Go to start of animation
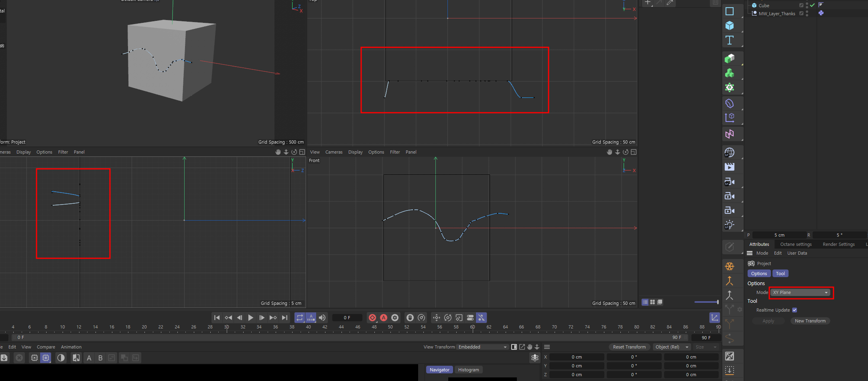The height and width of the screenshot is (381, 868). coord(217,318)
